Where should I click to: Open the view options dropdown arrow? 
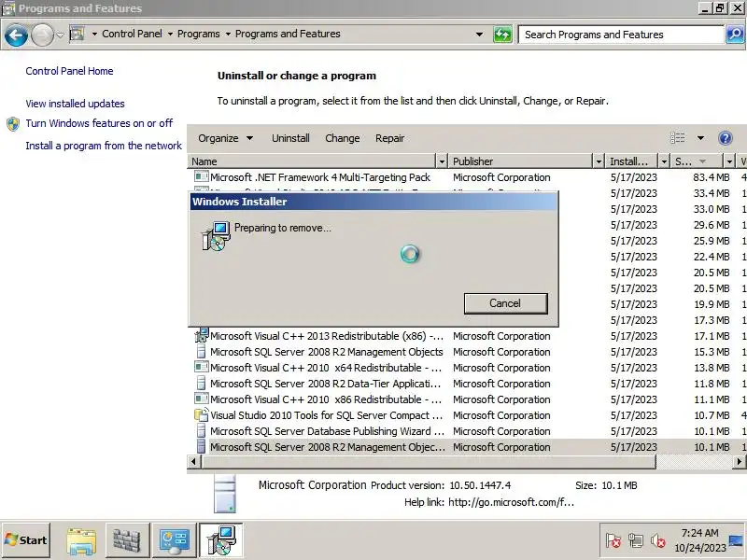pyautogui.click(x=700, y=138)
